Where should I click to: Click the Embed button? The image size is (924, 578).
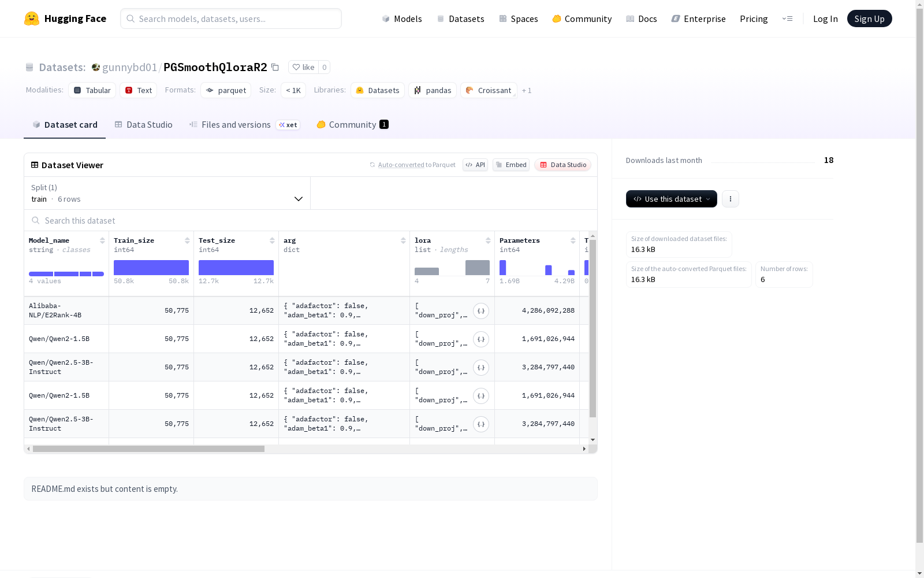click(511, 165)
